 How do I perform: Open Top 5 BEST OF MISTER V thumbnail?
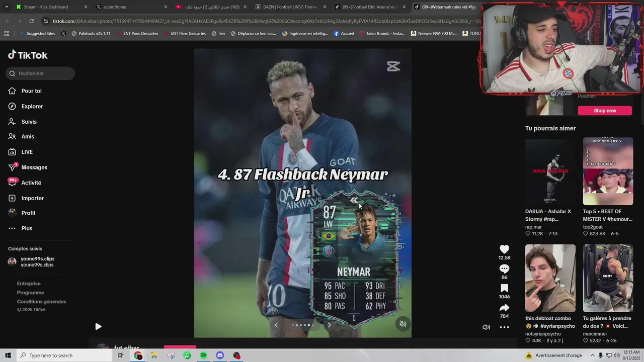(x=608, y=171)
